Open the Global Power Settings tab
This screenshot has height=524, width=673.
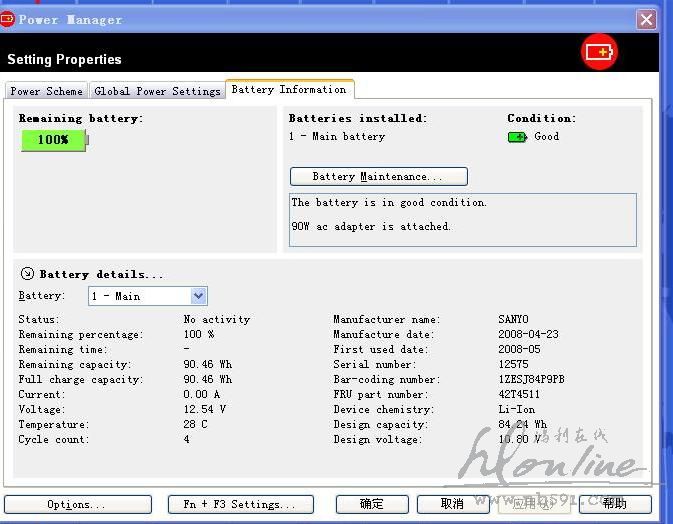click(157, 91)
